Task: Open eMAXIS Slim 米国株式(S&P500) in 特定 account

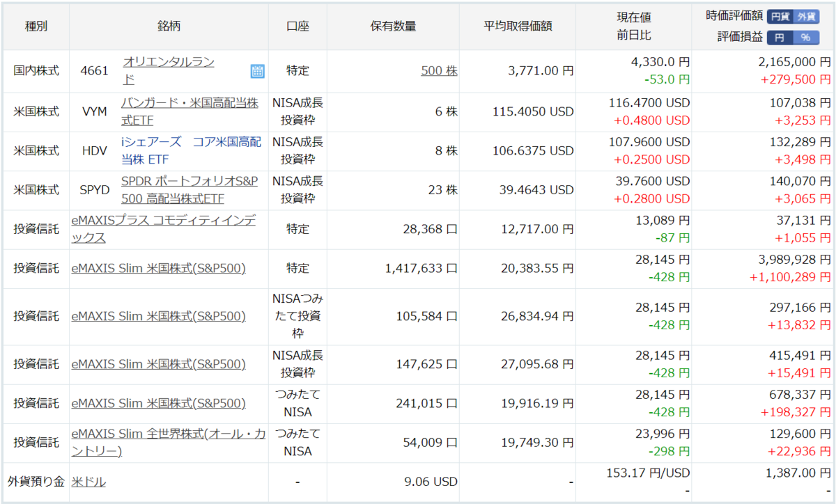Action: point(158,268)
